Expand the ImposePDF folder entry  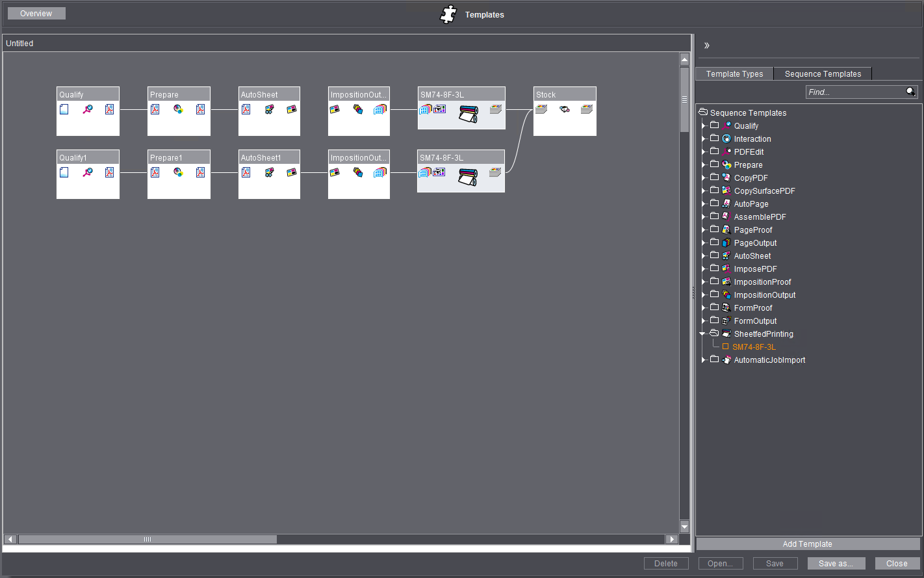pos(703,269)
